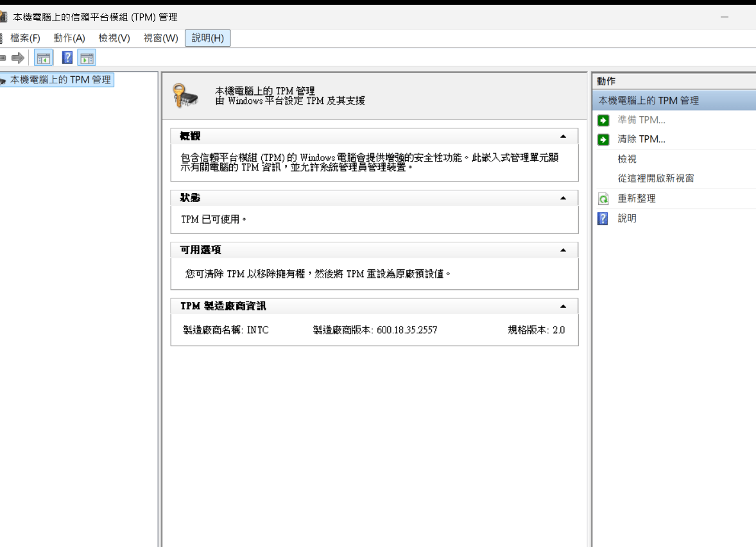Screen dimensions: 756x547
Task: Click 本機電腦上的 TPM 管理 actions header
Action: (674, 100)
